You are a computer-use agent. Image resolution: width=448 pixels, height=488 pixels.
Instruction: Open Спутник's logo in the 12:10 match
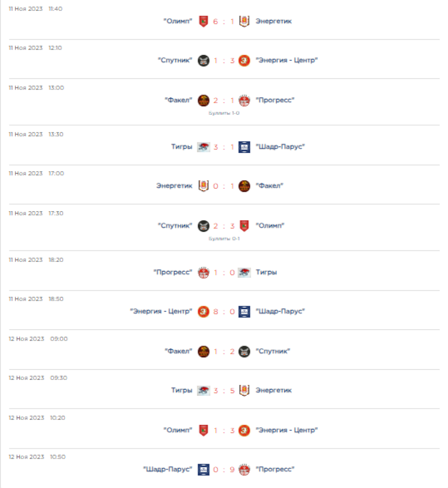click(x=203, y=61)
